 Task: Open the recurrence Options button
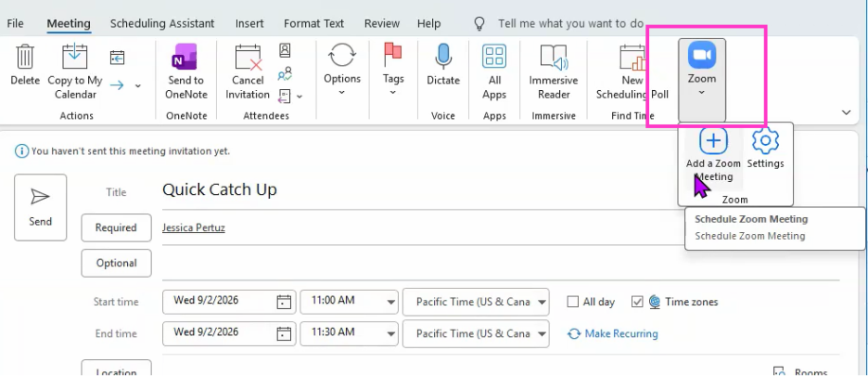point(342,70)
